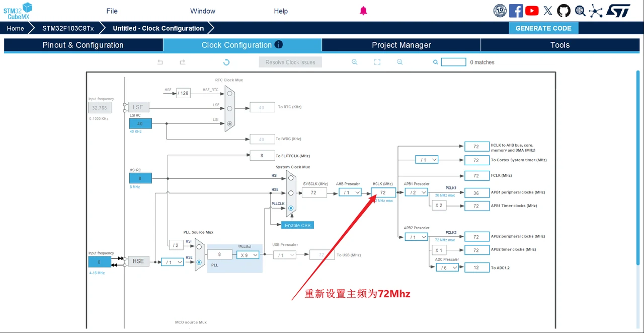Select HSE in PLL Source Mux

click(x=199, y=262)
